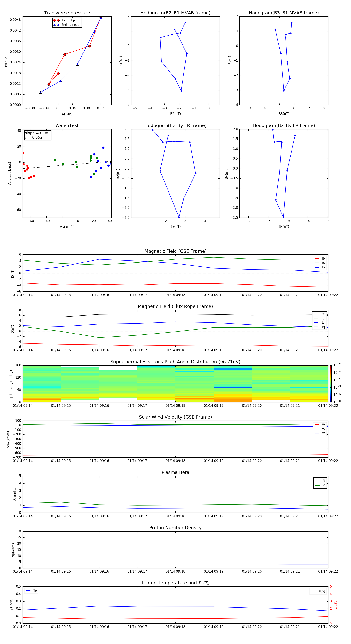351x644 pixels.
Task: Click the 'Solar Wind Velocity (GSE Frame)' title
Action: point(175,417)
